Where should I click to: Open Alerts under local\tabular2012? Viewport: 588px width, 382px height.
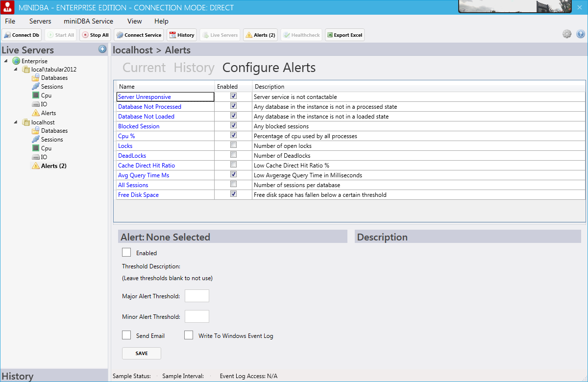point(44,113)
